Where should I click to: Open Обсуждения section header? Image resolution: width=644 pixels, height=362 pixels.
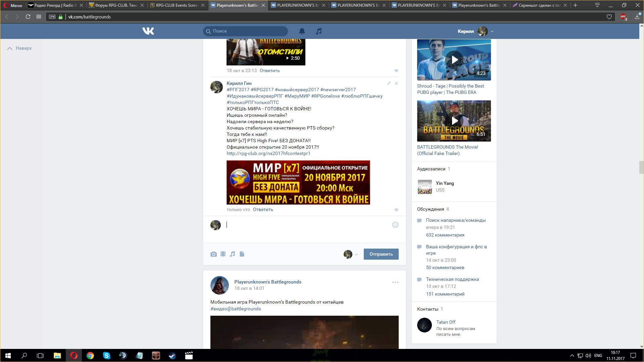pos(431,209)
